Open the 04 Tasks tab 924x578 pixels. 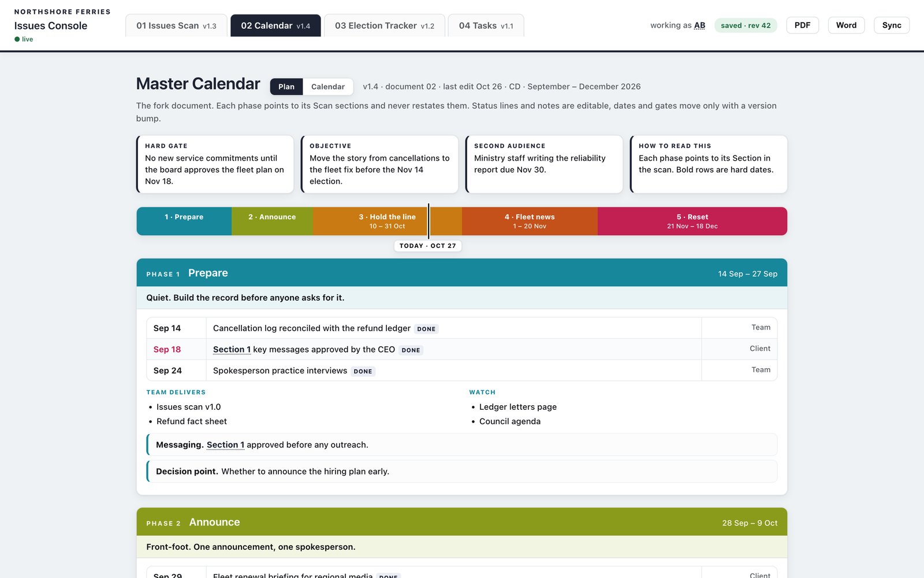tap(486, 25)
